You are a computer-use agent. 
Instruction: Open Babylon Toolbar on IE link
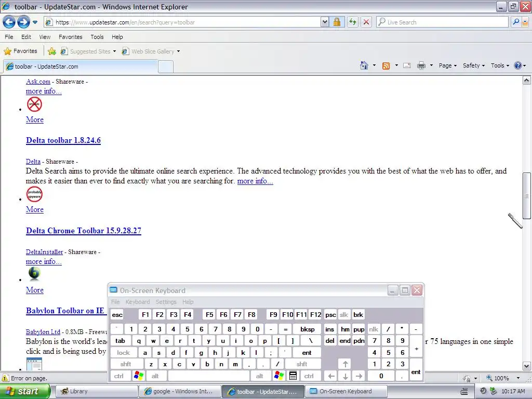pyautogui.click(x=65, y=311)
